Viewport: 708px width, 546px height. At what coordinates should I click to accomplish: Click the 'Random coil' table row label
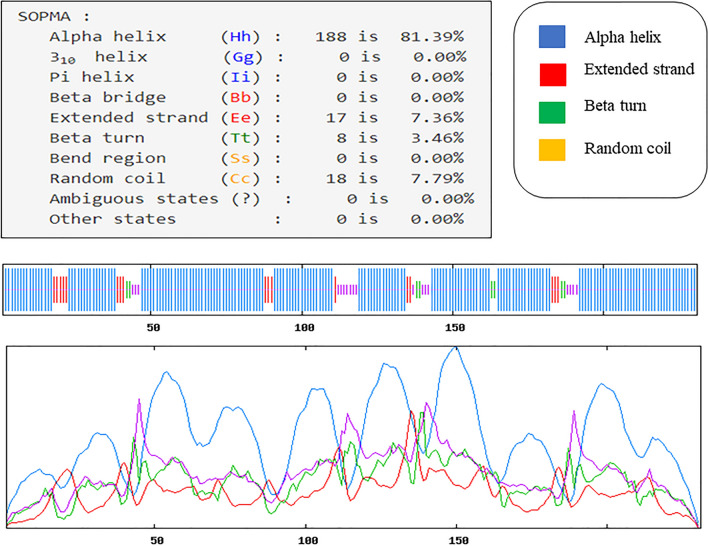108,178
